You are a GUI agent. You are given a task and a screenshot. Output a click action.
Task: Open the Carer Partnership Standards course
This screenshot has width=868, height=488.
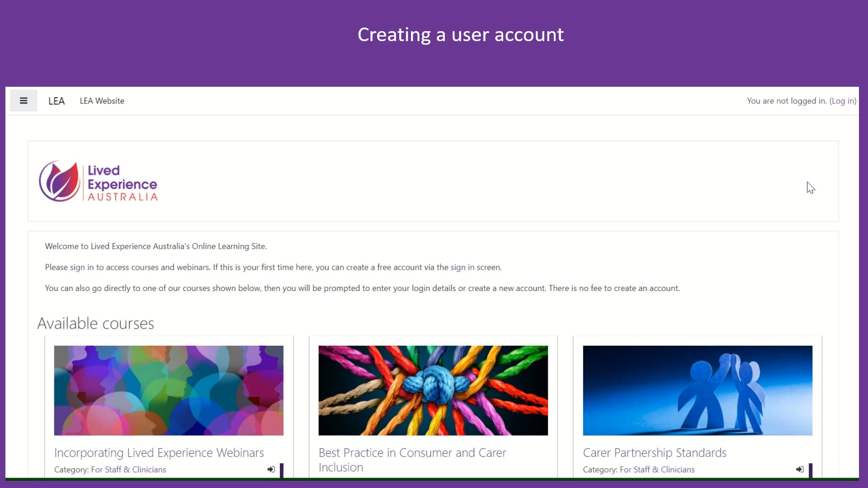(x=654, y=453)
